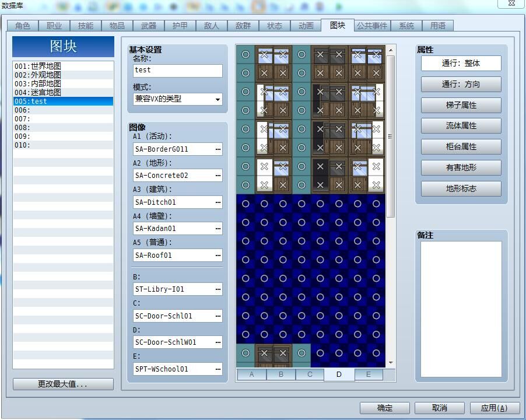Switch to the 技能 tab
Screen dimensions: 526x420
pyautogui.click(x=86, y=26)
